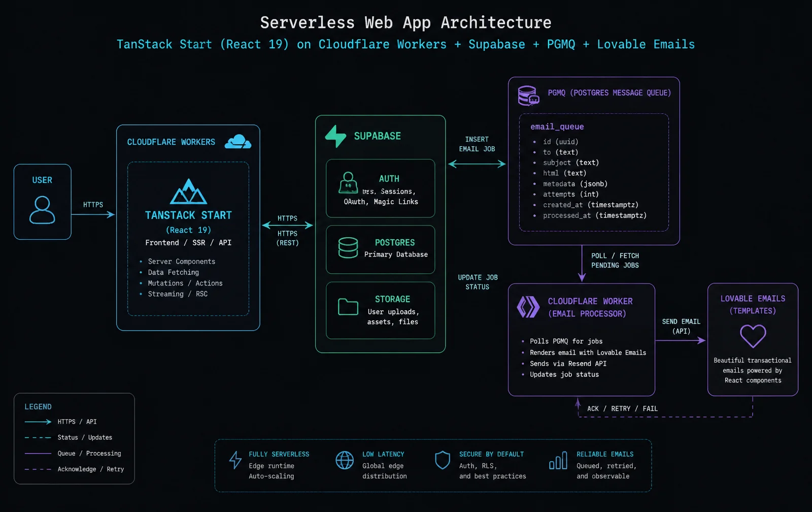The width and height of the screenshot is (812, 512).
Task: Click the POSTGRES card title
Action: point(395,243)
